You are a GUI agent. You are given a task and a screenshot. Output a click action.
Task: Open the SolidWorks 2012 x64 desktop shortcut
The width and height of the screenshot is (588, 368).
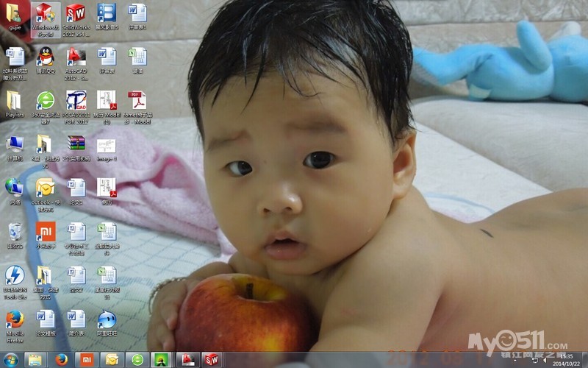76,20
